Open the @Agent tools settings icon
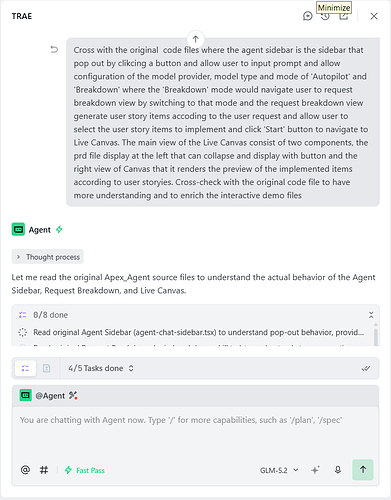Image resolution: width=391 pixels, height=500 pixels. tap(73, 396)
